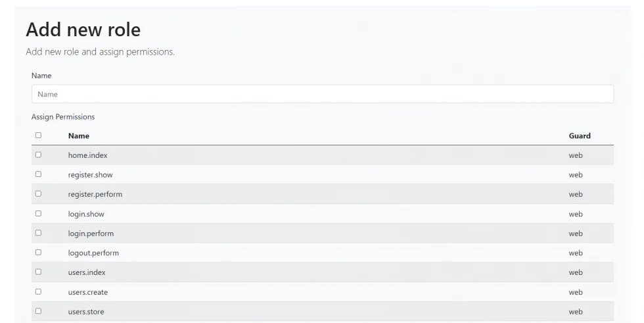Viewport: 644px width, 323px height.
Task: Check the users.create permission checkbox
Action: pyautogui.click(x=38, y=291)
